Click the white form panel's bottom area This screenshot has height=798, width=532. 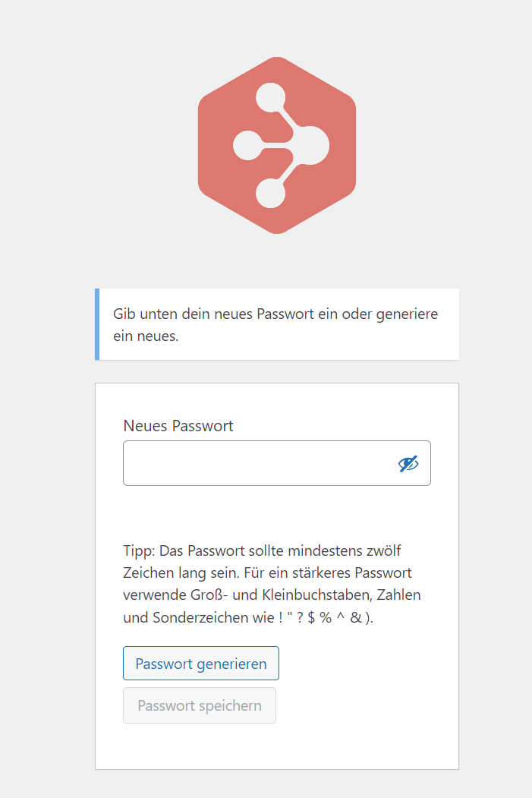[x=277, y=746]
